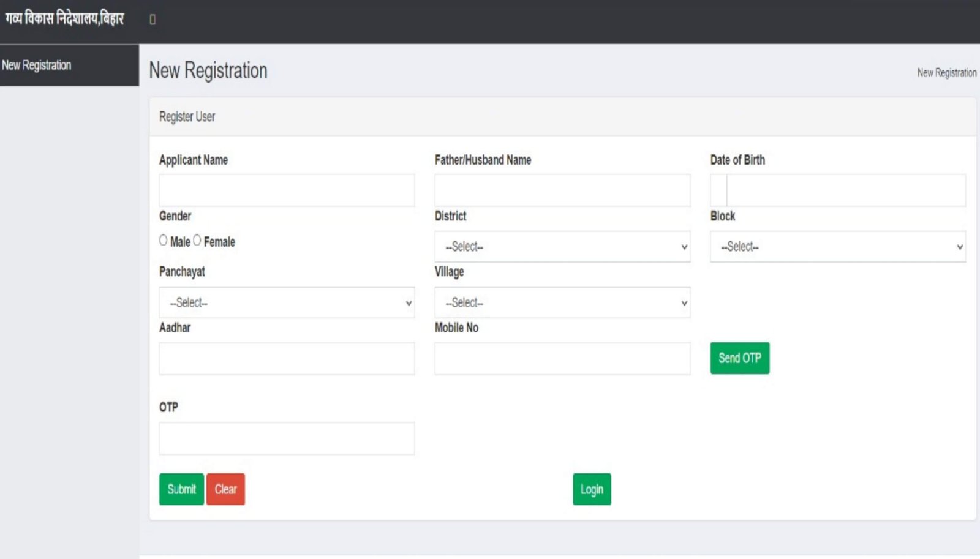Click the OTP entry field
980x559 pixels.
pyautogui.click(x=286, y=438)
